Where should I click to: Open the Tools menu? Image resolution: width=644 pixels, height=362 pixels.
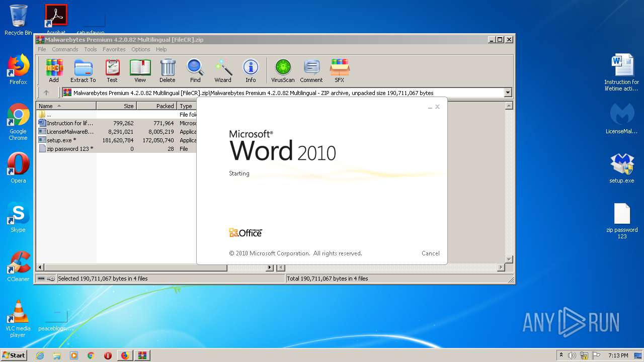tap(91, 49)
